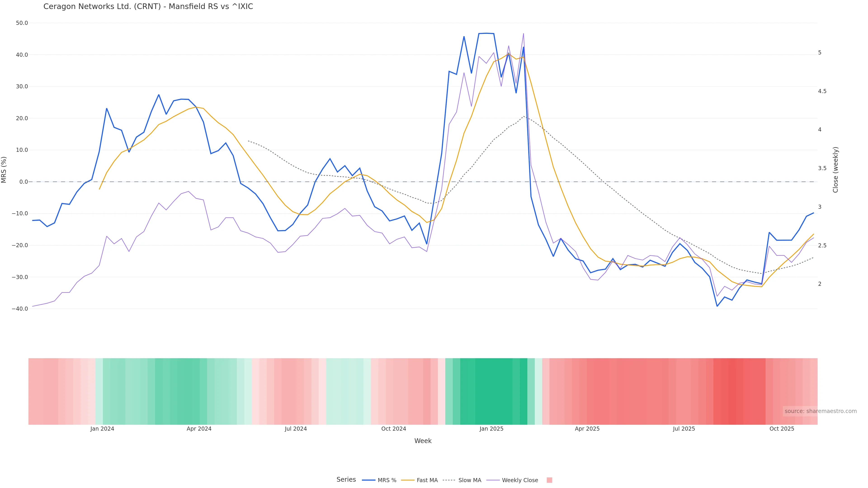Click the pink heatmap legend swatch
Image resolution: width=868 pixels, height=488 pixels.
[x=549, y=480]
